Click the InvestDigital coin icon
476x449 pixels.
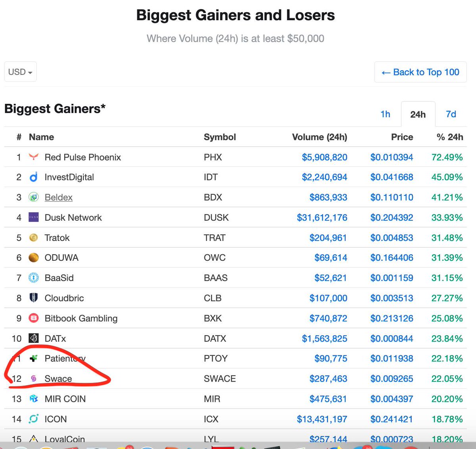click(x=34, y=177)
